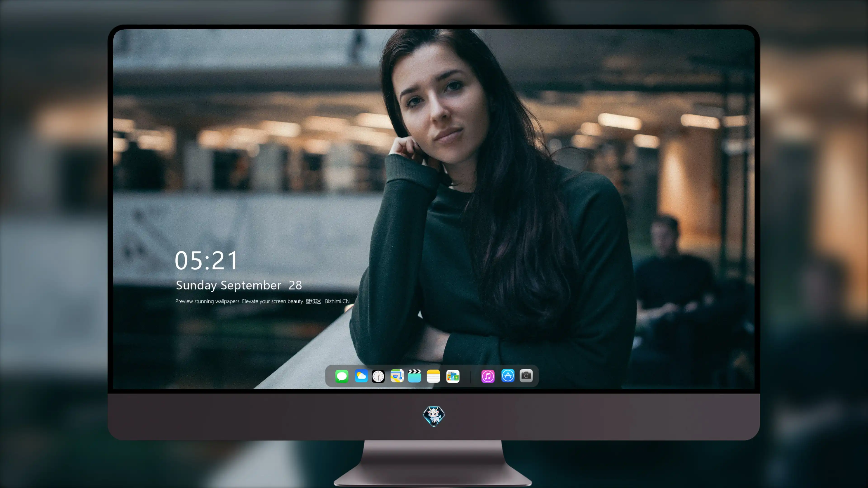Click the Sunday September 28 date text
Image resolution: width=868 pixels, height=488 pixels.
tap(239, 286)
